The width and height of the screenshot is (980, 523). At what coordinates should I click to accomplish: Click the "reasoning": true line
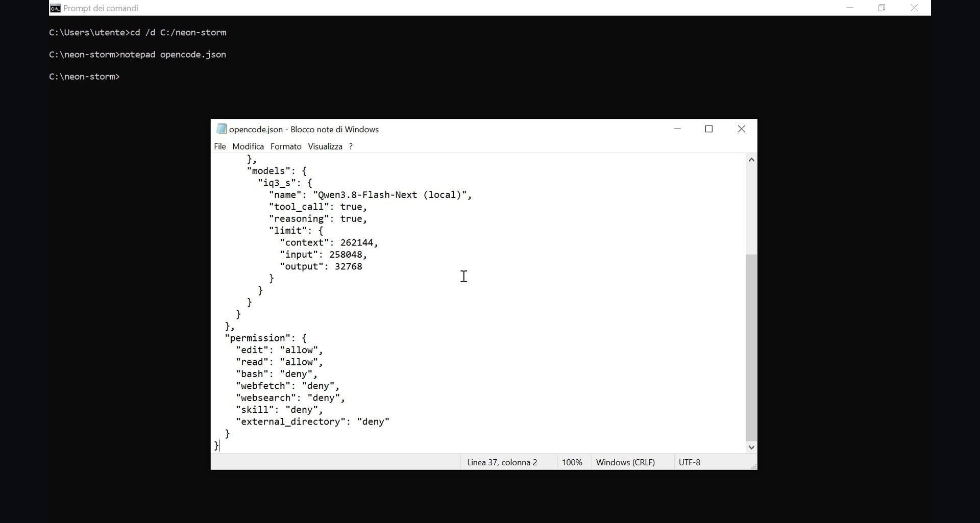[318, 219]
